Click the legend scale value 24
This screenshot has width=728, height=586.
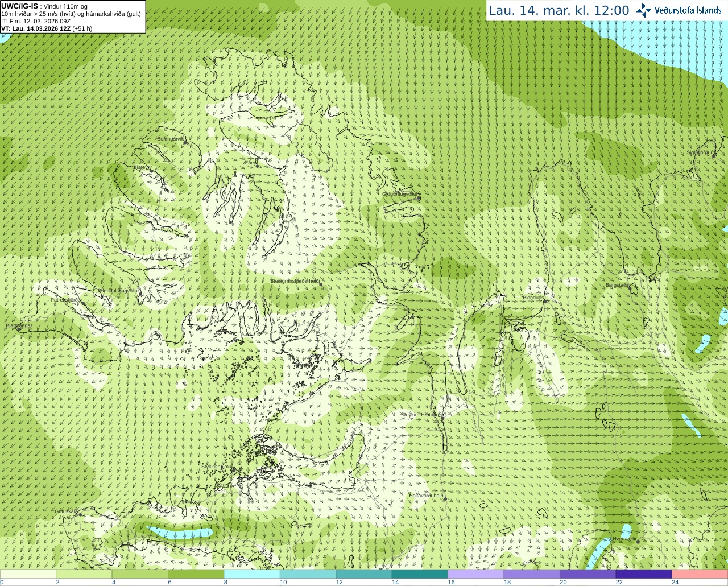pyautogui.click(x=675, y=582)
